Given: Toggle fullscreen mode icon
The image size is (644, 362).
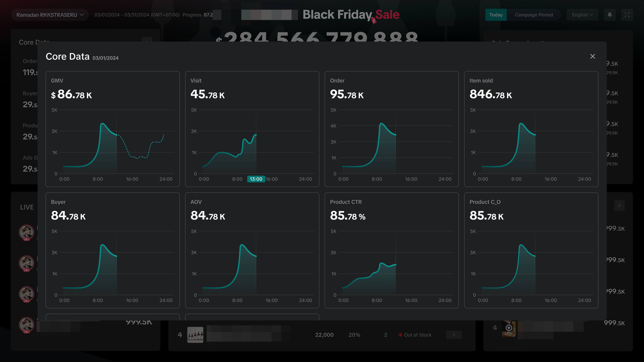Looking at the screenshot, I should [627, 15].
